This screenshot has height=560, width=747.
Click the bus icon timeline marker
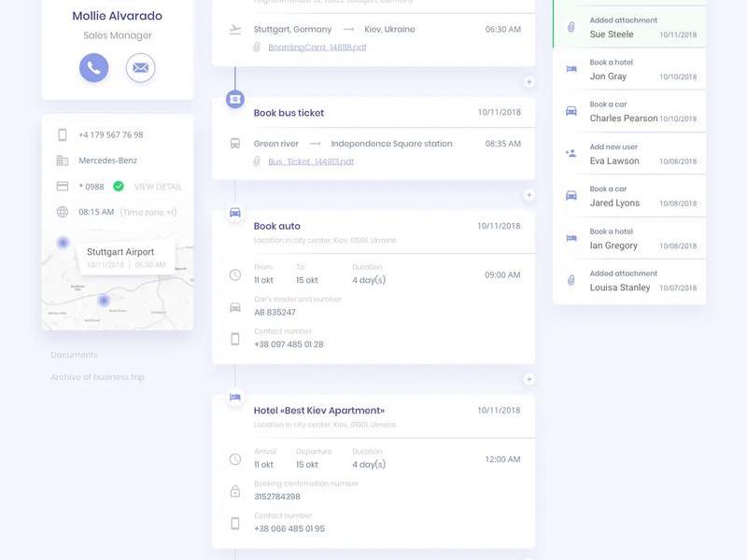pyautogui.click(x=235, y=99)
